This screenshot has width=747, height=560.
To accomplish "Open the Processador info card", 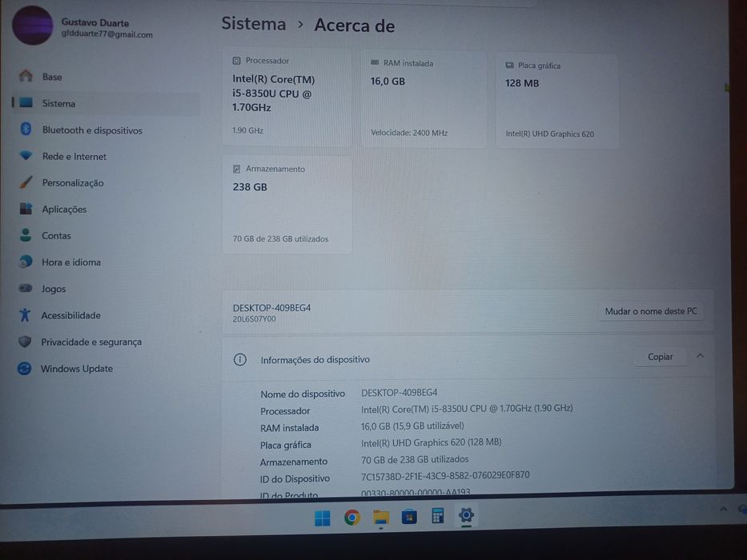I will [287, 97].
